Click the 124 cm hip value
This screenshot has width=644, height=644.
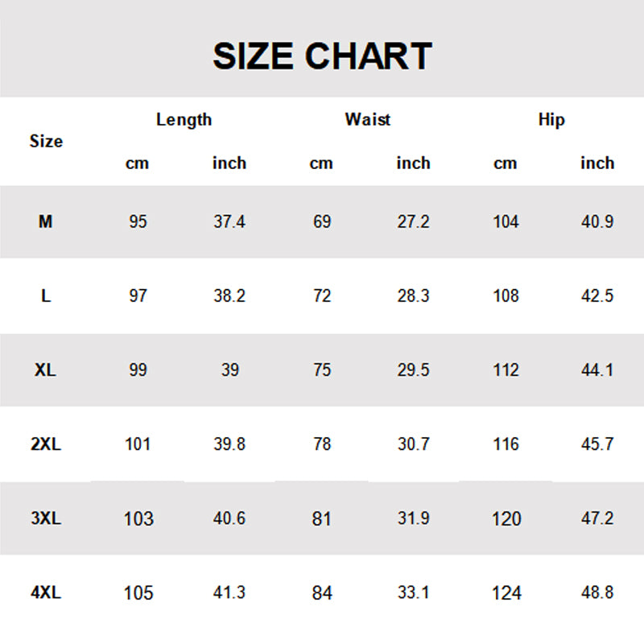506,593
